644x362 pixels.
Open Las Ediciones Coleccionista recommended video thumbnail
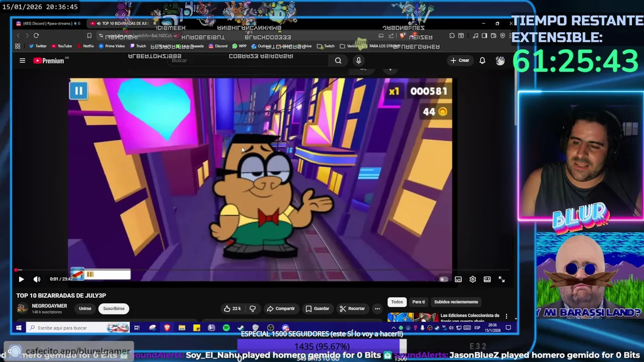click(413, 318)
